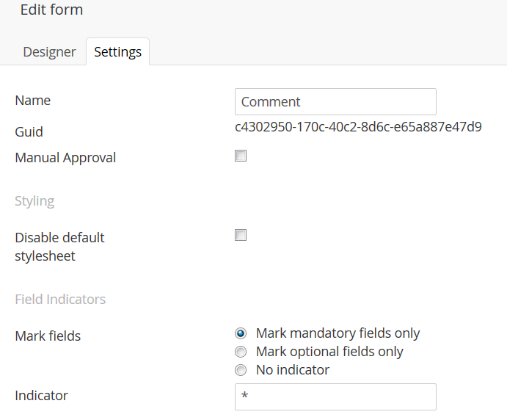
Task: Select the Settings tab
Action: [x=117, y=52]
